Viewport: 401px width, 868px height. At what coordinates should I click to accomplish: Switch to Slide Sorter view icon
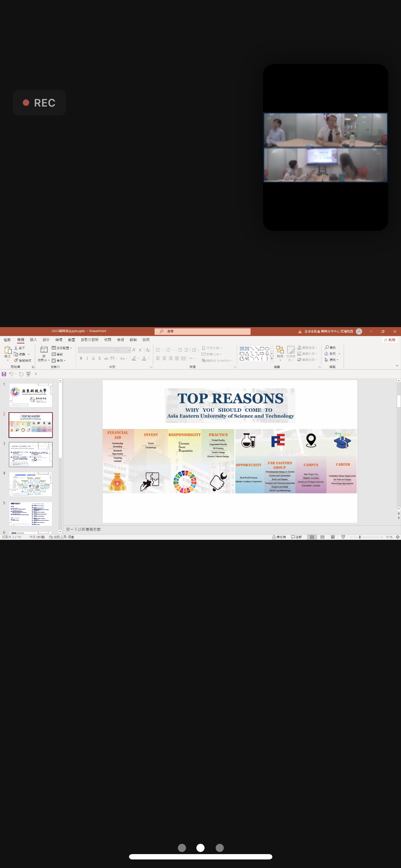click(x=322, y=537)
